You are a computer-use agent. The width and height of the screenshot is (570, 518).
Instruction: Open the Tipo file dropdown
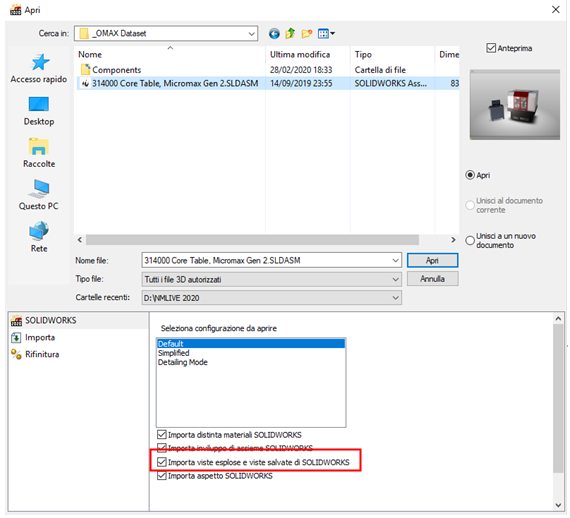pos(272,280)
